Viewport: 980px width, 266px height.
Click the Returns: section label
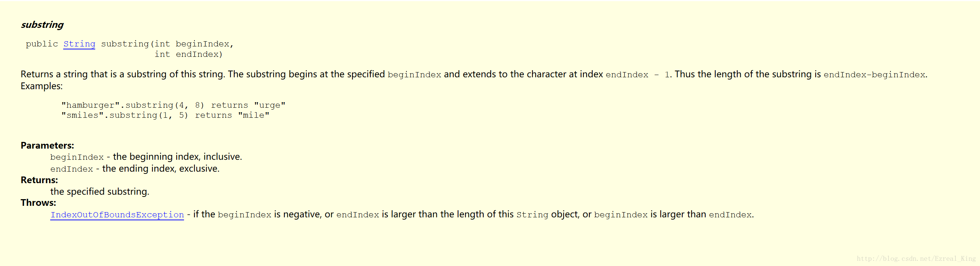39,180
